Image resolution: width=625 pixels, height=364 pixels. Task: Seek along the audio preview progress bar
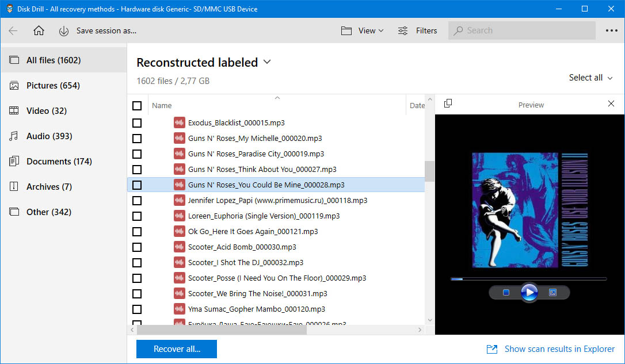(x=528, y=279)
